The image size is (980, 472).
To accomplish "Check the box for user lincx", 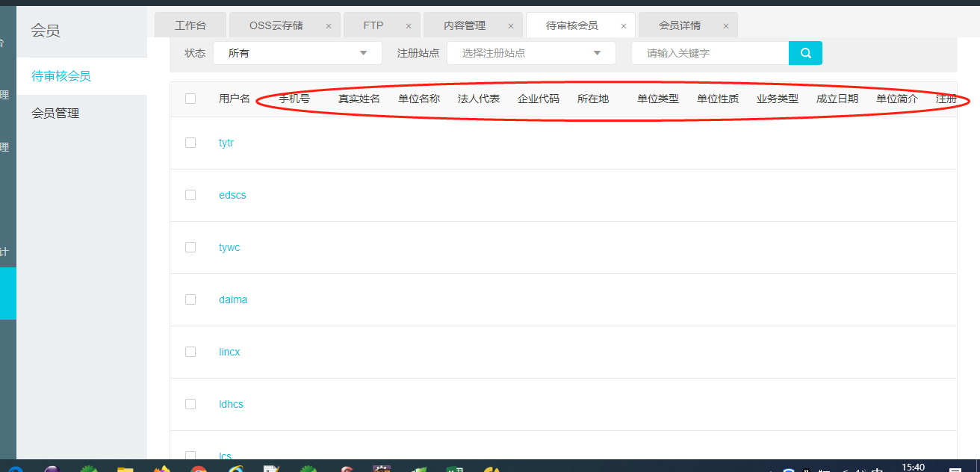I will click(190, 352).
